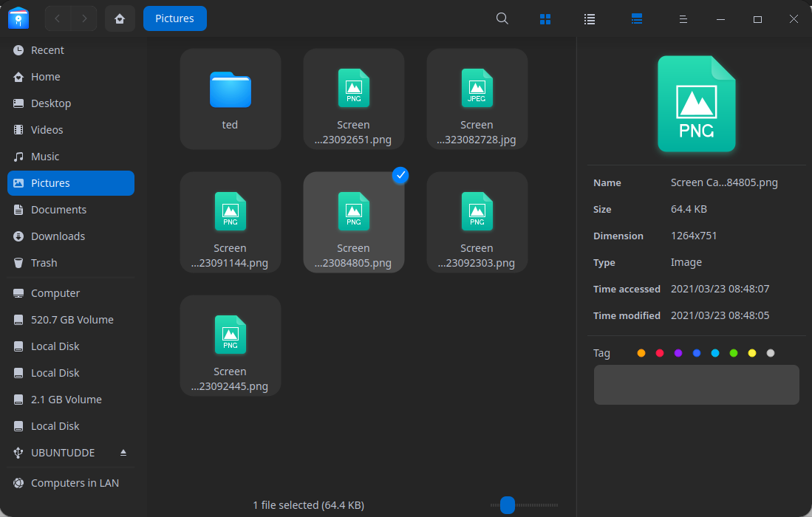The height and width of the screenshot is (517, 812).
Task: Click the back navigation arrow
Action: click(x=58, y=18)
